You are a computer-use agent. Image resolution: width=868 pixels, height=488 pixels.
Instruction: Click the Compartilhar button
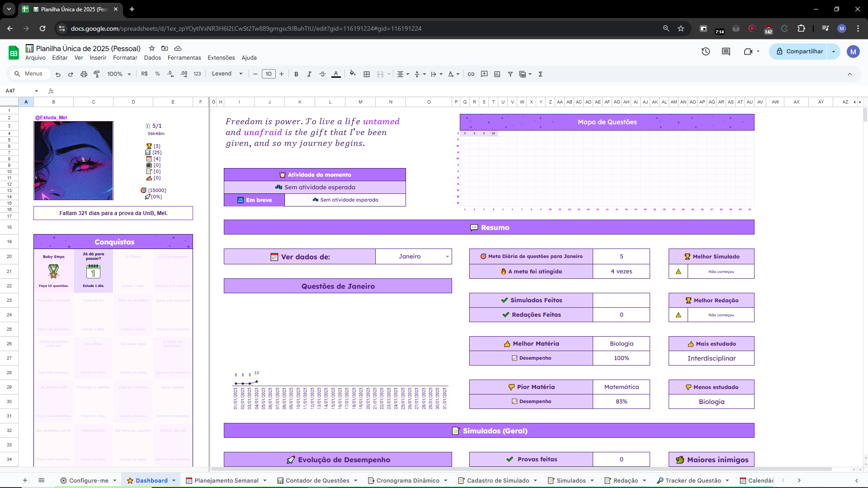[x=799, y=52]
